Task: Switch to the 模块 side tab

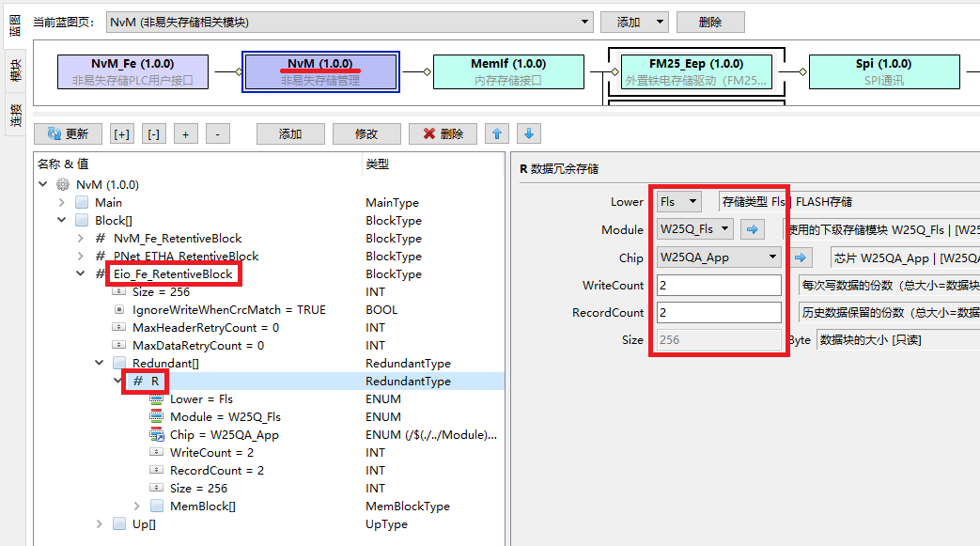Action: 16,70
